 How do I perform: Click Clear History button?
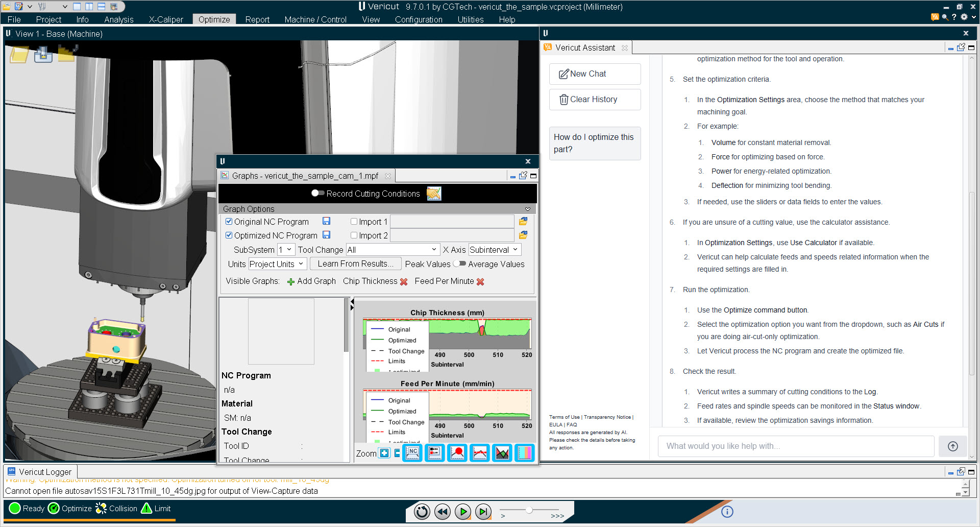click(x=595, y=100)
